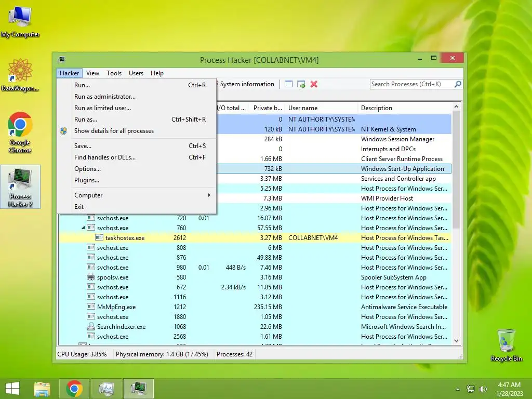
Task: Select the Process Hacker 2 desktop shortcut
Action: pyautogui.click(x=20, y=187)
